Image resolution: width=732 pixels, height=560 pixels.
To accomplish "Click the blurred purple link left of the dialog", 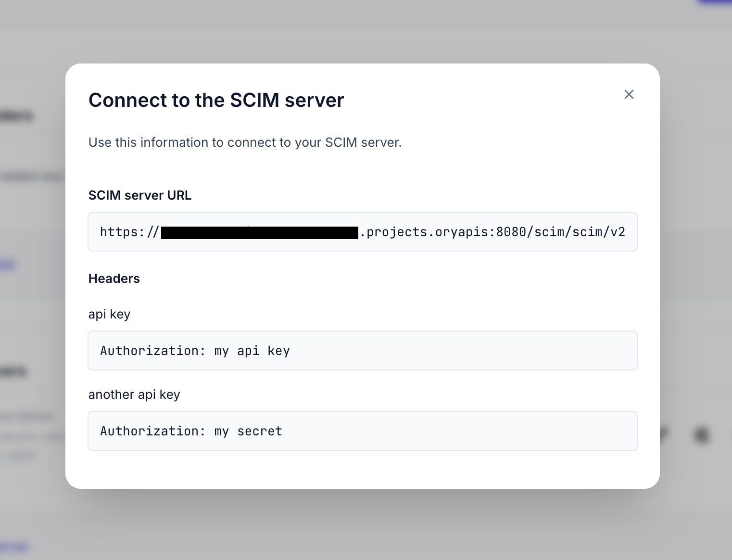I will coord(8,265).
